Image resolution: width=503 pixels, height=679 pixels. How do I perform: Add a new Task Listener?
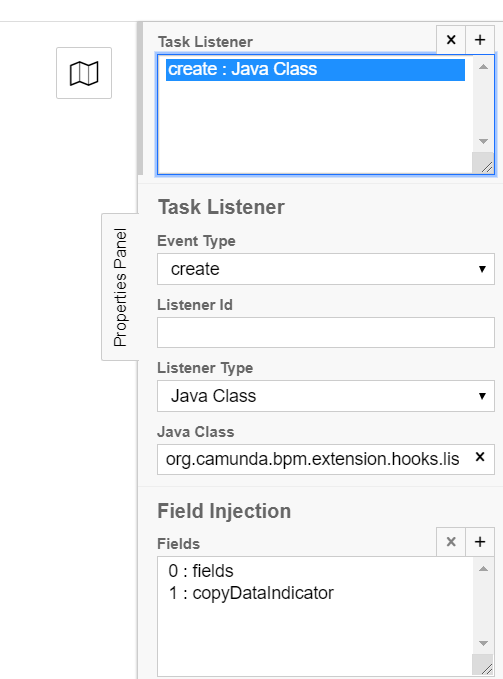[x=480, y=40]
